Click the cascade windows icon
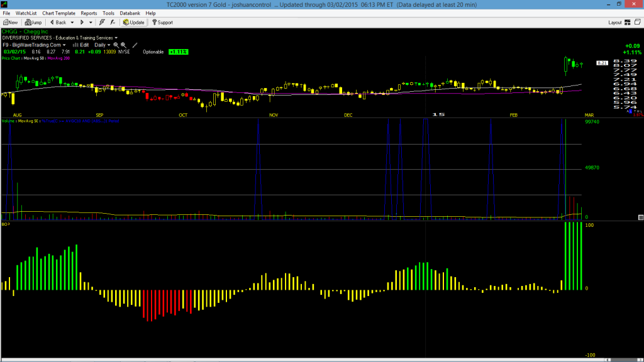The image size is (644, 362). pos(638,23)
